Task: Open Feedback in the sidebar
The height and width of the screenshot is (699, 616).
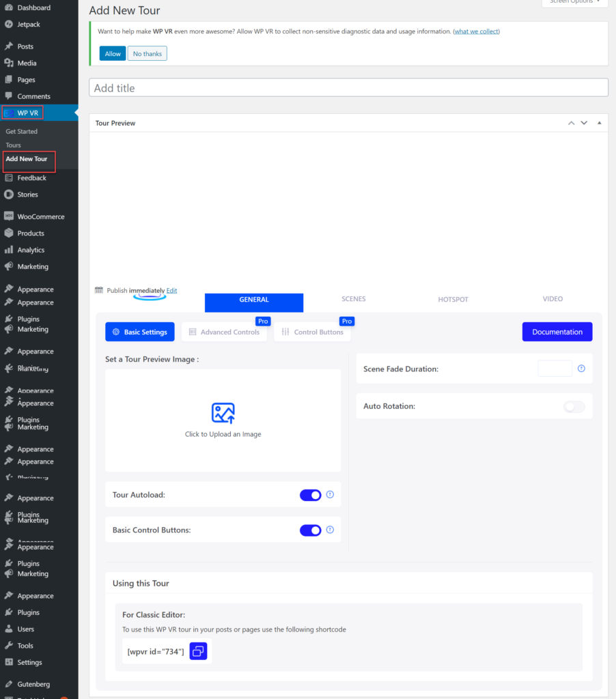Action: (25, 178)
